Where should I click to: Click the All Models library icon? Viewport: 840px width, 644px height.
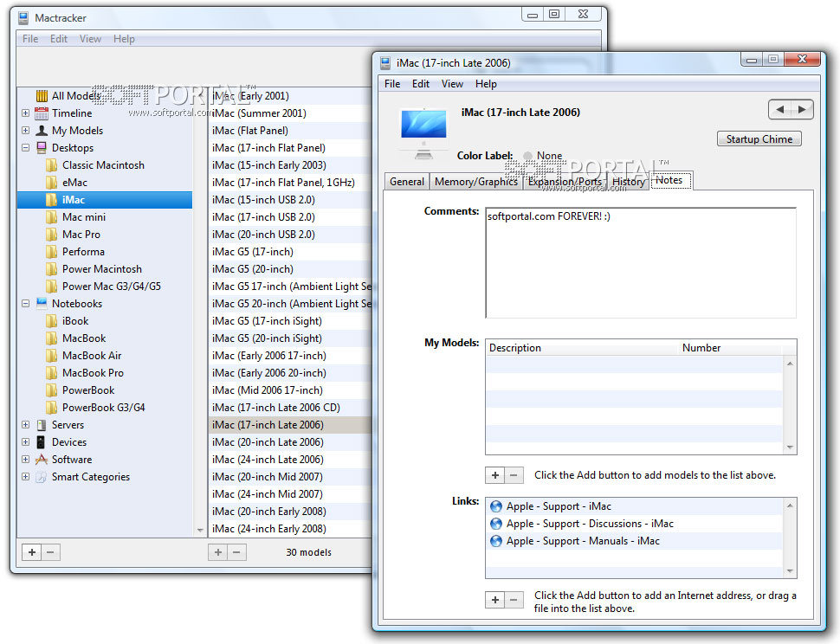pos(42,96)
